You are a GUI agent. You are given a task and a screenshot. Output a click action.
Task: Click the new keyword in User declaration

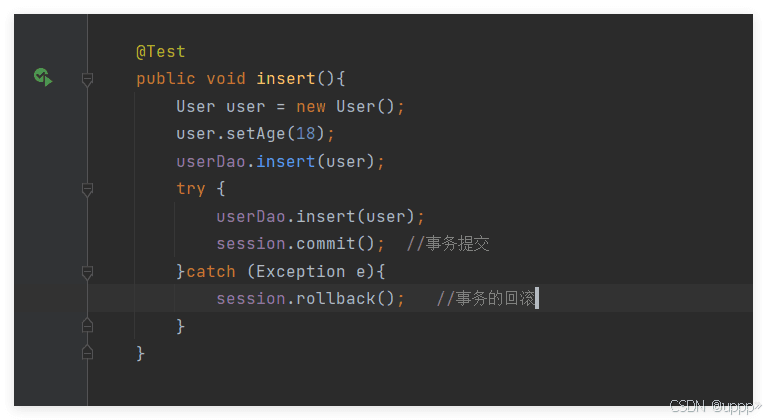(311, 106)
